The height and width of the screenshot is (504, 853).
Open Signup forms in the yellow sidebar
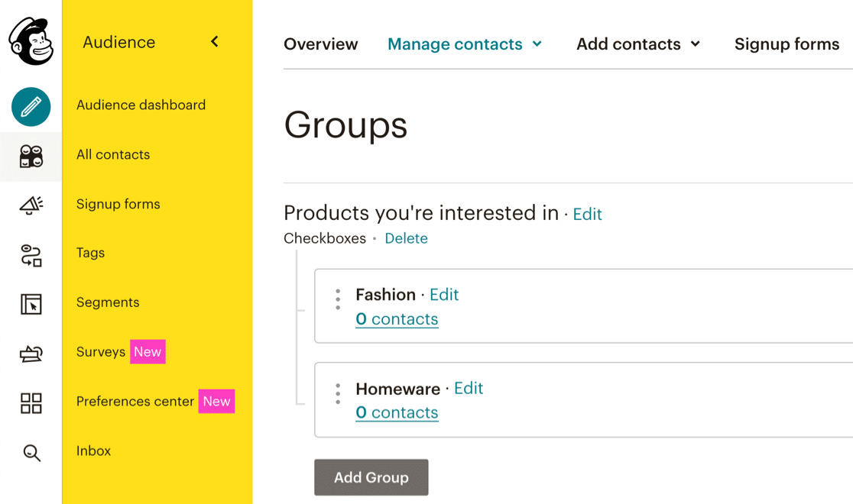pos(118,204)
